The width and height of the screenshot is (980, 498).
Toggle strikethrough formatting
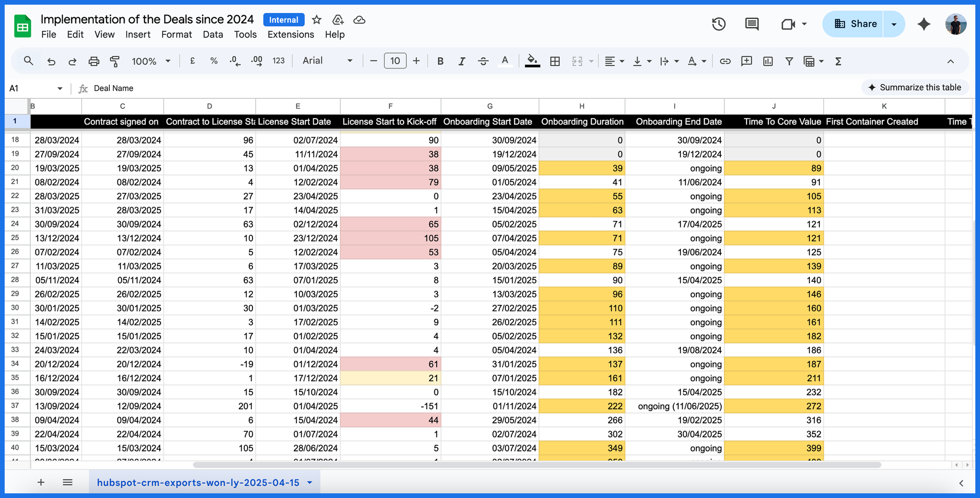point(483,61)
